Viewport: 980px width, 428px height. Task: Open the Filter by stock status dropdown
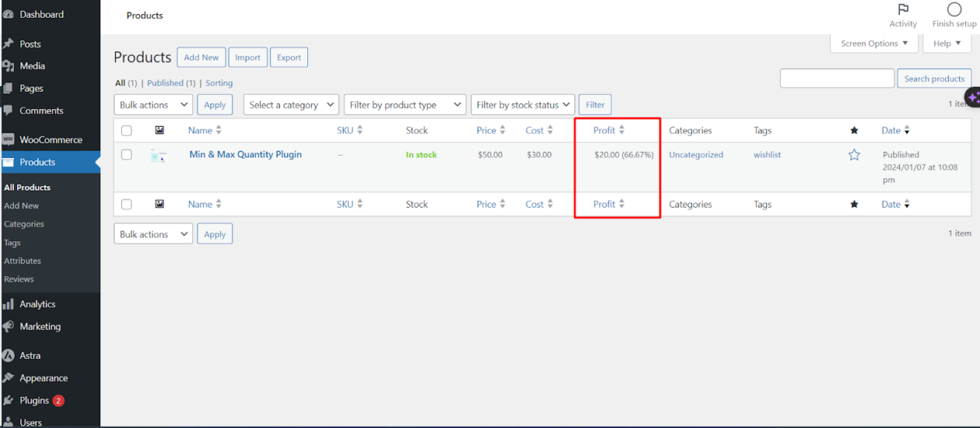pyautogui.click(x=522, y=104)
